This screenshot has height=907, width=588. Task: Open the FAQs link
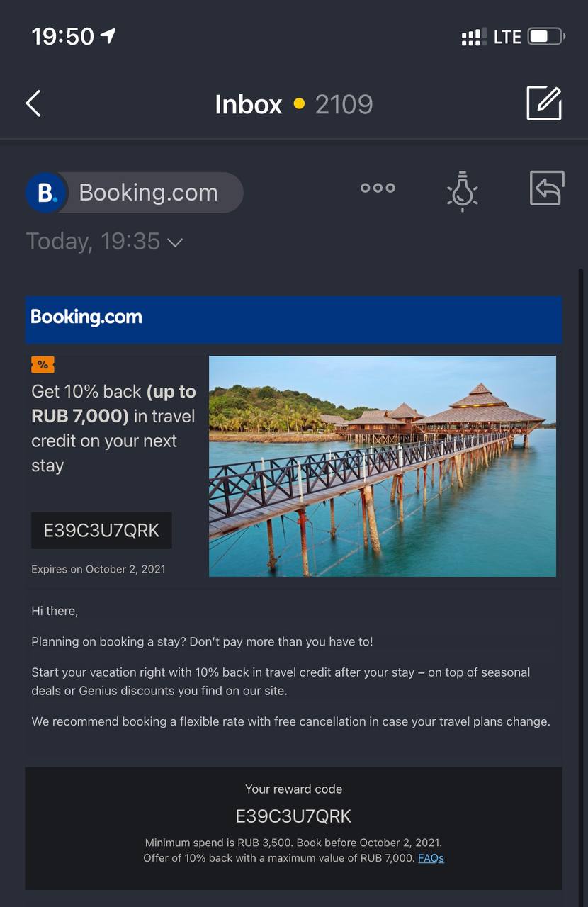[x=431, y=858]
